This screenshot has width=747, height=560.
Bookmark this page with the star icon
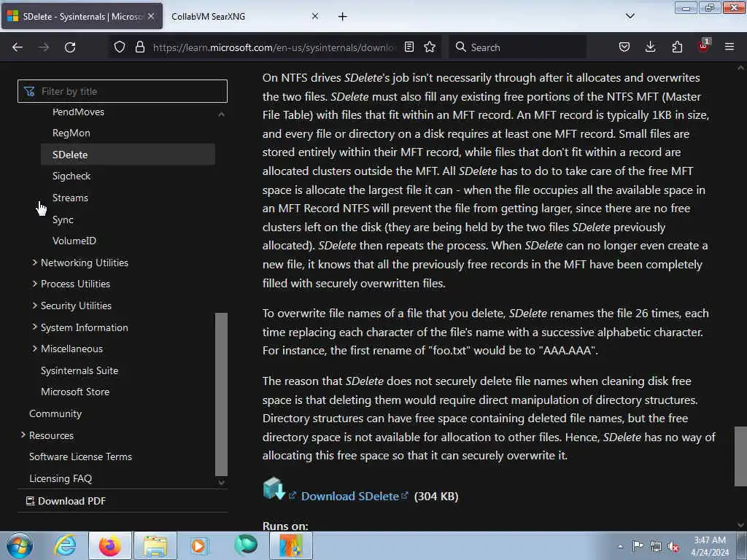click(430, 47)
